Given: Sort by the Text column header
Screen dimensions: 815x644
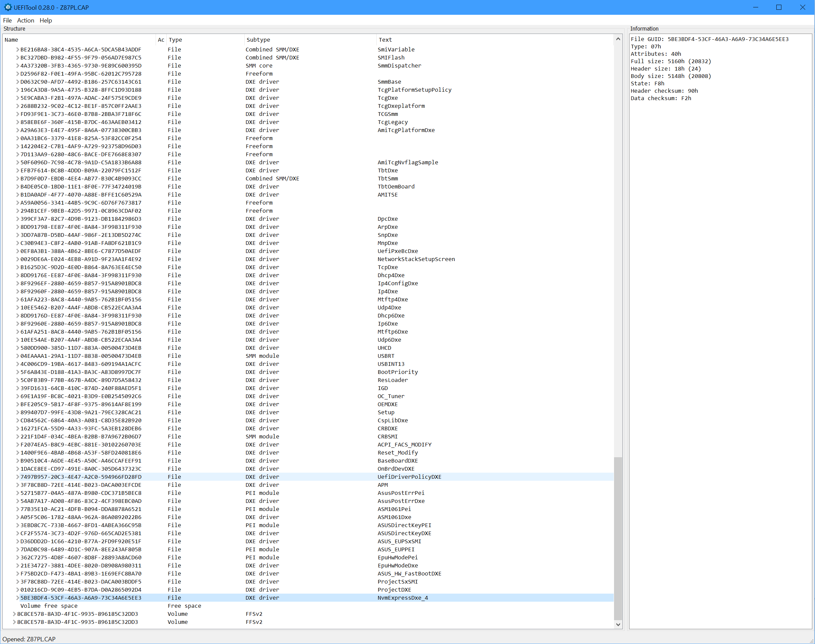Looking at the screenshot, I should 495,40.
